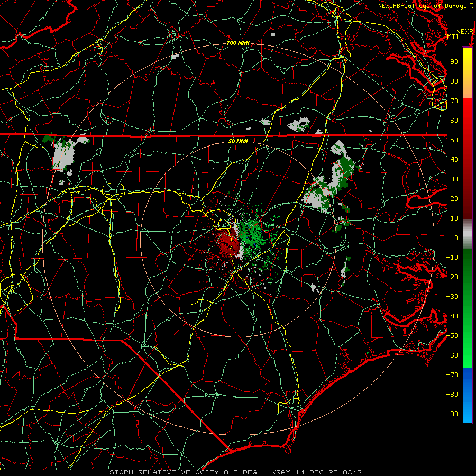476x476 pixels.
Task: Click the positive 80 scale label
Action: point(454,81)
